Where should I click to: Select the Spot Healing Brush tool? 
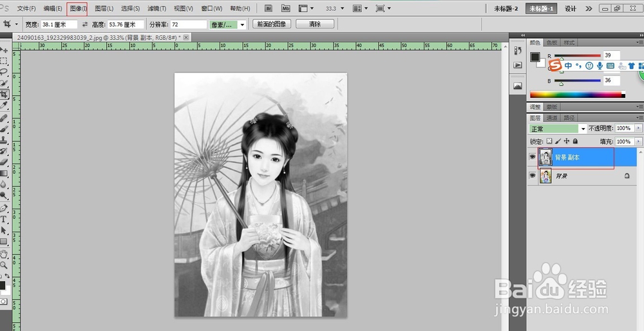point(4,118)
